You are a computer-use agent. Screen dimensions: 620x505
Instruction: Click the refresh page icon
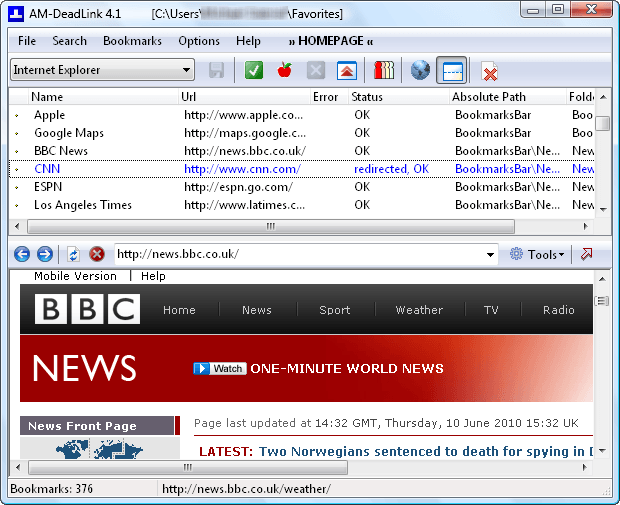pos(74,254)
